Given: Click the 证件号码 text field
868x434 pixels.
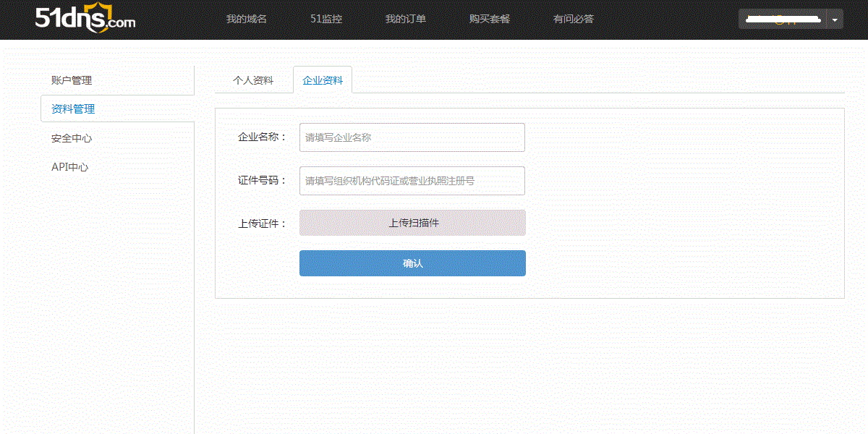Looking at the screenshot, I should click(412, 181).
